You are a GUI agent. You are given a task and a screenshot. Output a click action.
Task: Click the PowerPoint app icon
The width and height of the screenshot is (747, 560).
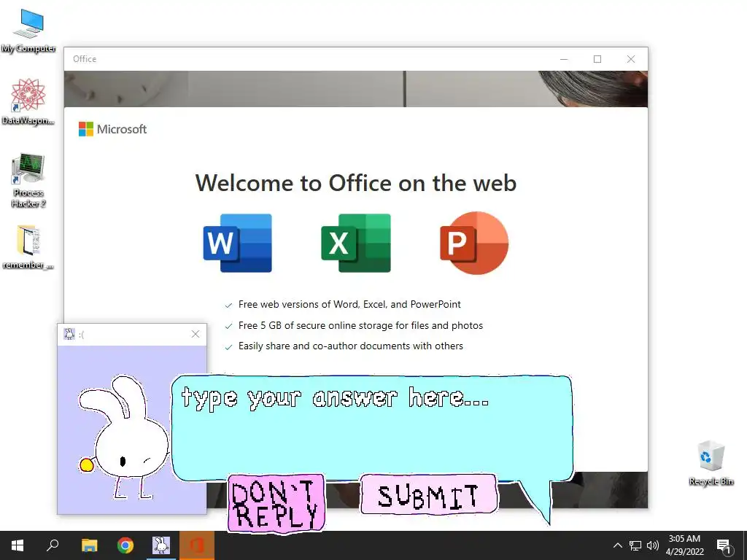[x=474, y=244]
